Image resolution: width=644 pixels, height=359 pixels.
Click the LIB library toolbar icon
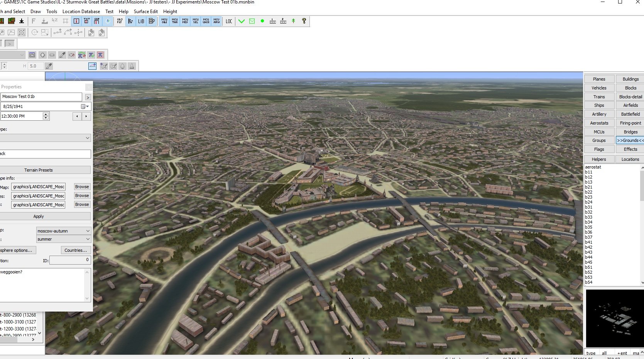point(141,21)
